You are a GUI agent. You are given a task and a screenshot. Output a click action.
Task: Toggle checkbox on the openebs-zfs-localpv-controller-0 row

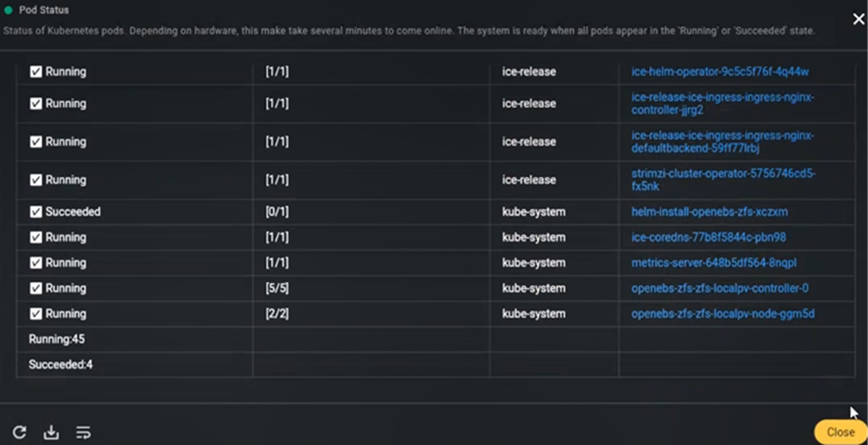tap(36, 289)
